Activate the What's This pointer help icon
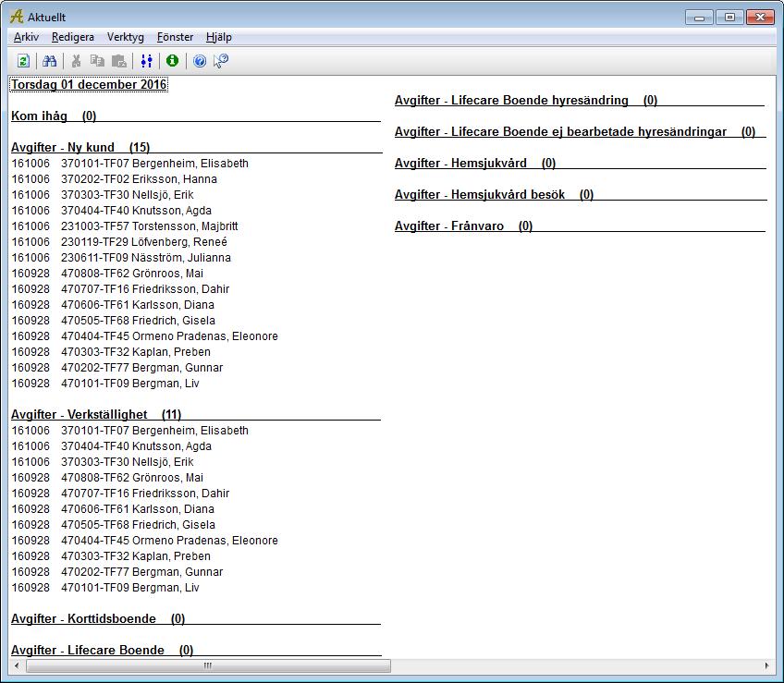 pyautogui.click(x=220, y=61)
